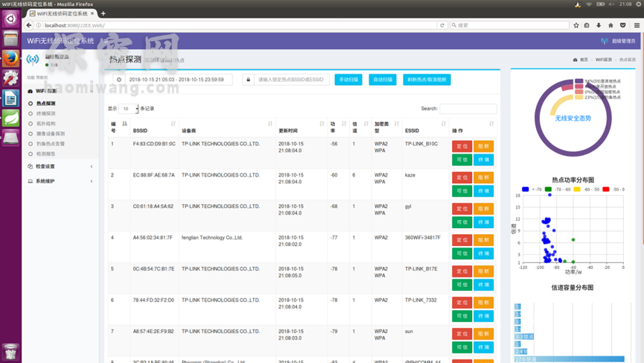Select 终端探测 in the sidebar
644x363 pixels.
(x=45, y=114)
